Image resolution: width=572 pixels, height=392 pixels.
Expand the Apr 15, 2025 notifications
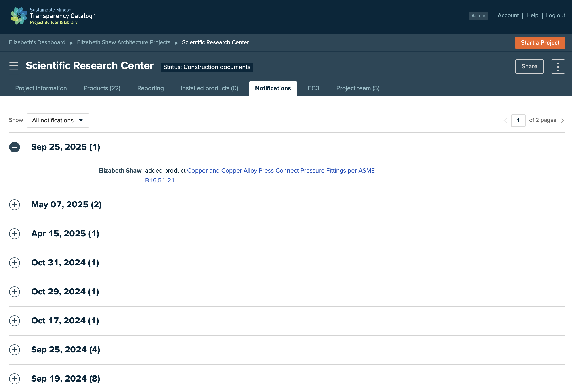(15, 234)
